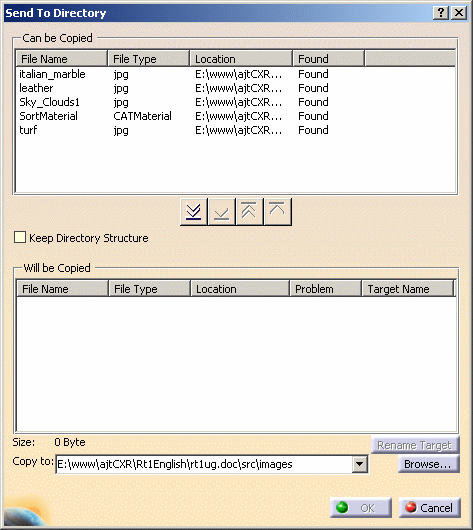Select the leather jpg file row

pos(235,88)
